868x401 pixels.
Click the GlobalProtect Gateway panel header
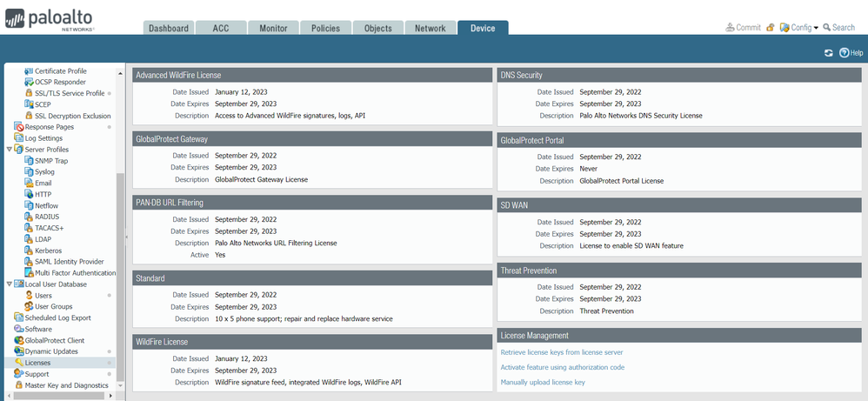[x=312, y=139]
